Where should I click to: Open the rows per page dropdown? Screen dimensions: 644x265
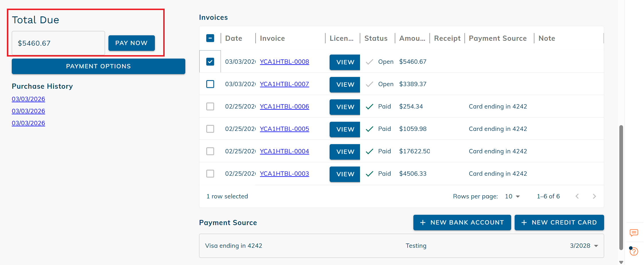tap(513, 196)
